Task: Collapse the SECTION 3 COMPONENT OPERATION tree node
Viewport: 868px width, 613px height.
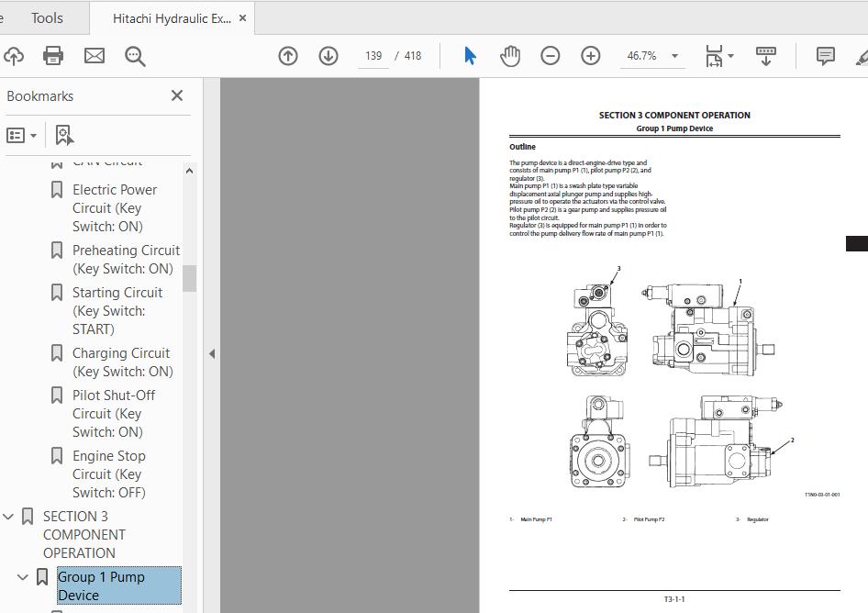Action: 8,517
